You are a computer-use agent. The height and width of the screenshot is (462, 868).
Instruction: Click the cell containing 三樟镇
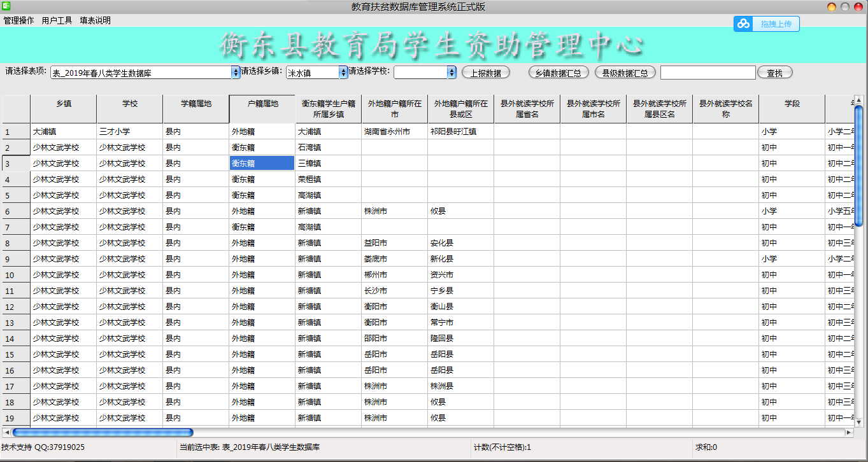329,164
